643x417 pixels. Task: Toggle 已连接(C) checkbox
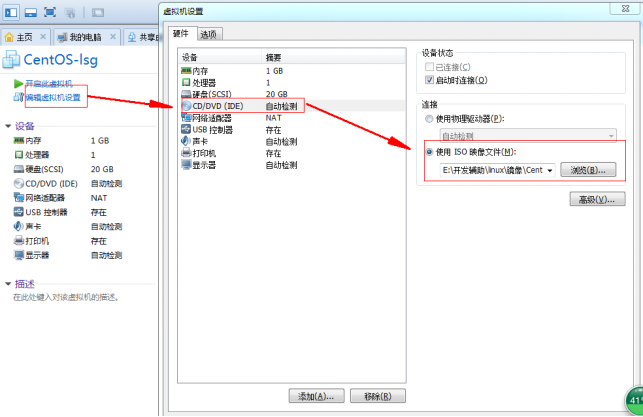pos(429,67)
